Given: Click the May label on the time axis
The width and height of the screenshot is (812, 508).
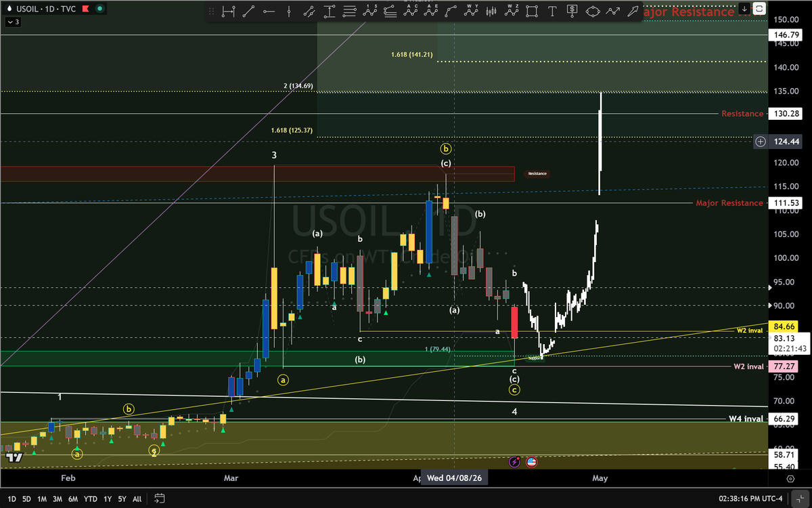Looking at the screenshot, I should pyautogui.click(x=600, y=478).
